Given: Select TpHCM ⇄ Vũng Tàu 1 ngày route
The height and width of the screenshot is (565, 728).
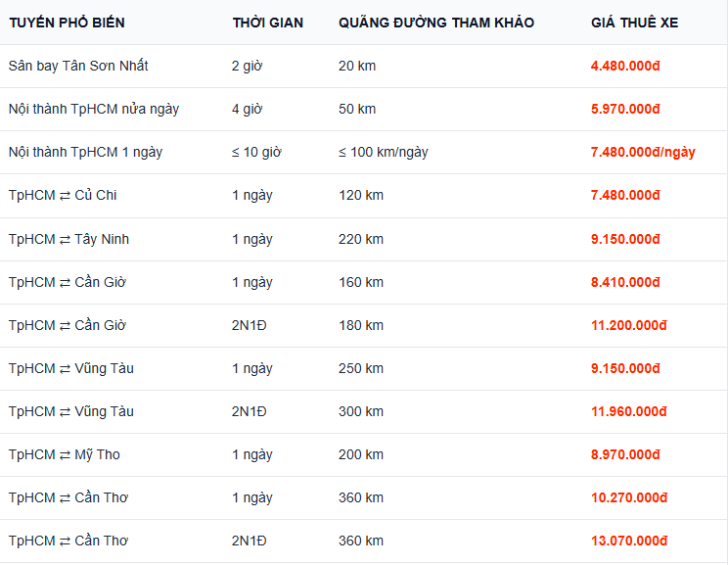Looking at the screenshot, I should [71, 368].
